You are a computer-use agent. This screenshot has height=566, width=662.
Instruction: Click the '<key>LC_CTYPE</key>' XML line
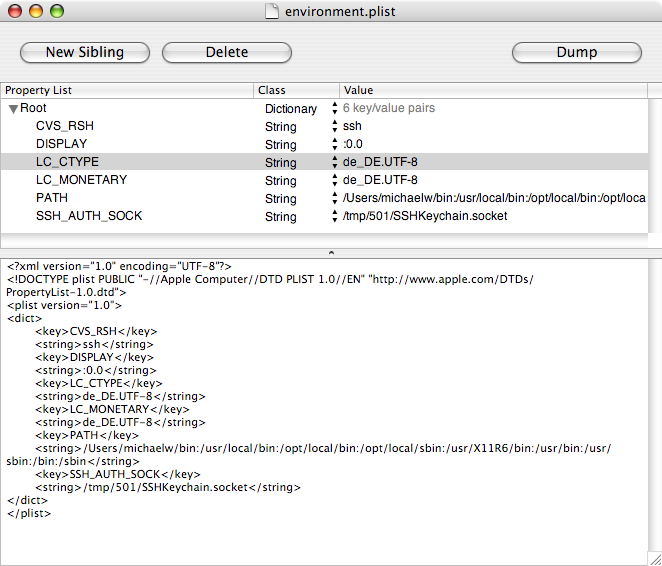(x=99, y=383)
